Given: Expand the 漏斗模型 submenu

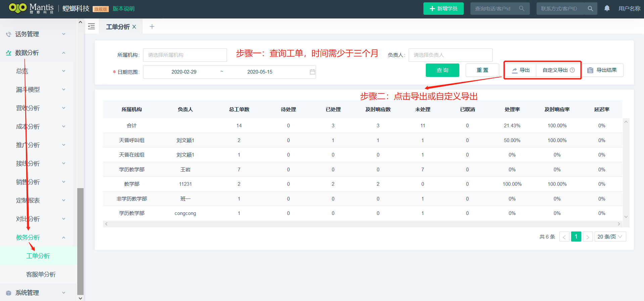Looking at the screenshot, I should point(63,90).
